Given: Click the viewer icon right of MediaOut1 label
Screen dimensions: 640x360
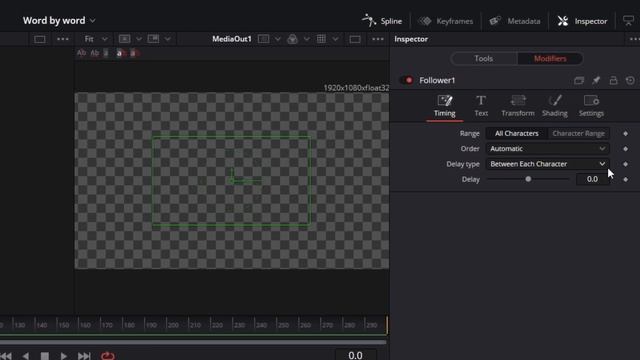Looking at the screenshot, I should [x=264, y=39].
